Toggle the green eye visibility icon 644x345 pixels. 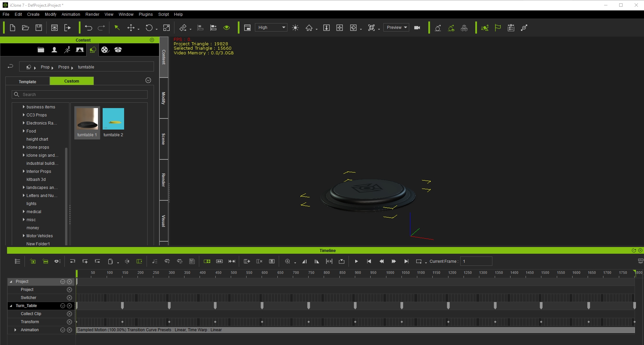227,28
